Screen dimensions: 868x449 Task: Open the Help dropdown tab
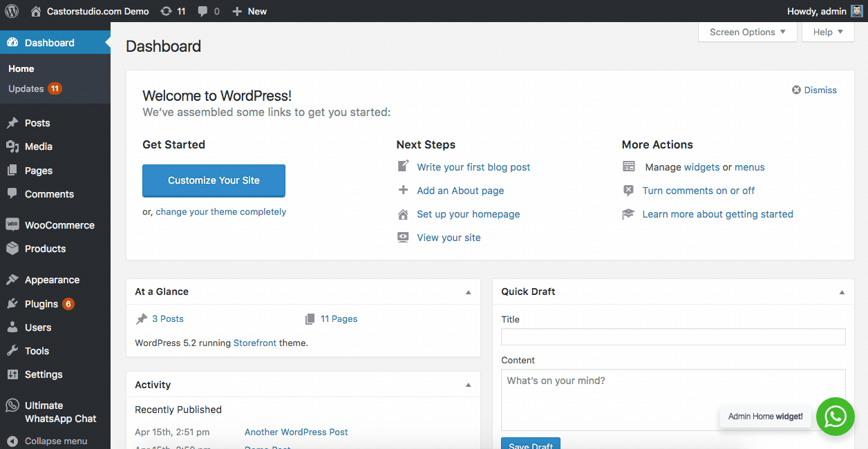click(827, 32)
